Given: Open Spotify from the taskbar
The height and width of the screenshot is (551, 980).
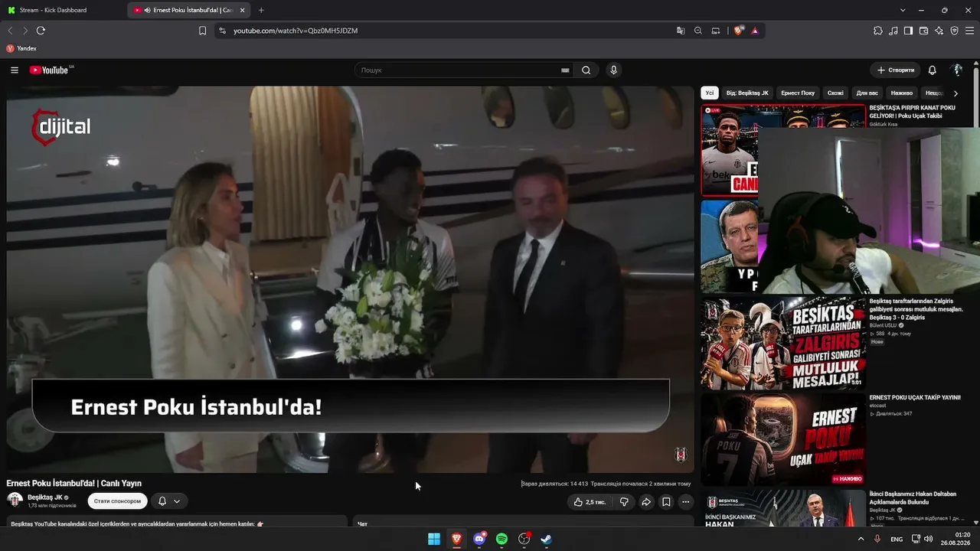Looking at the screenshot, I should 501,539.
